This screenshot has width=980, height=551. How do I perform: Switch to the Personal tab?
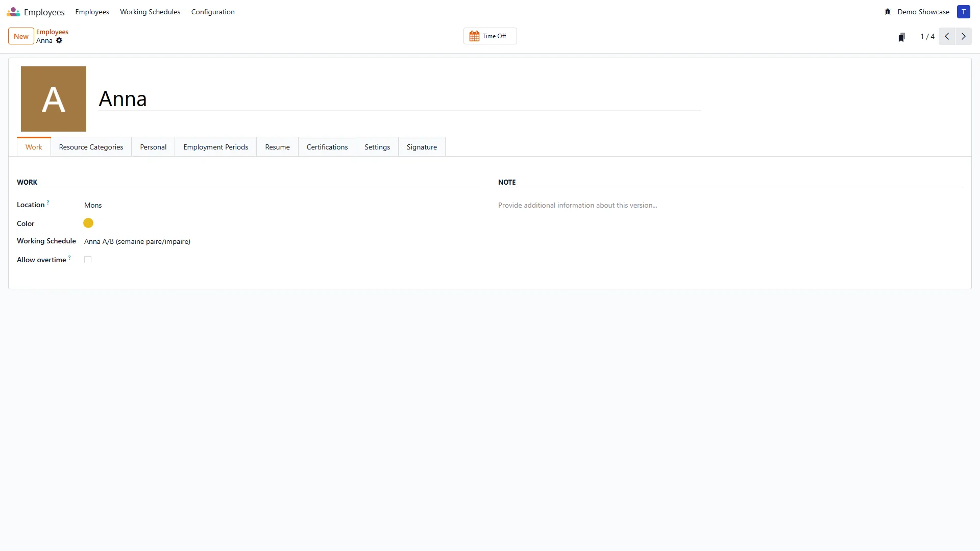153,147
